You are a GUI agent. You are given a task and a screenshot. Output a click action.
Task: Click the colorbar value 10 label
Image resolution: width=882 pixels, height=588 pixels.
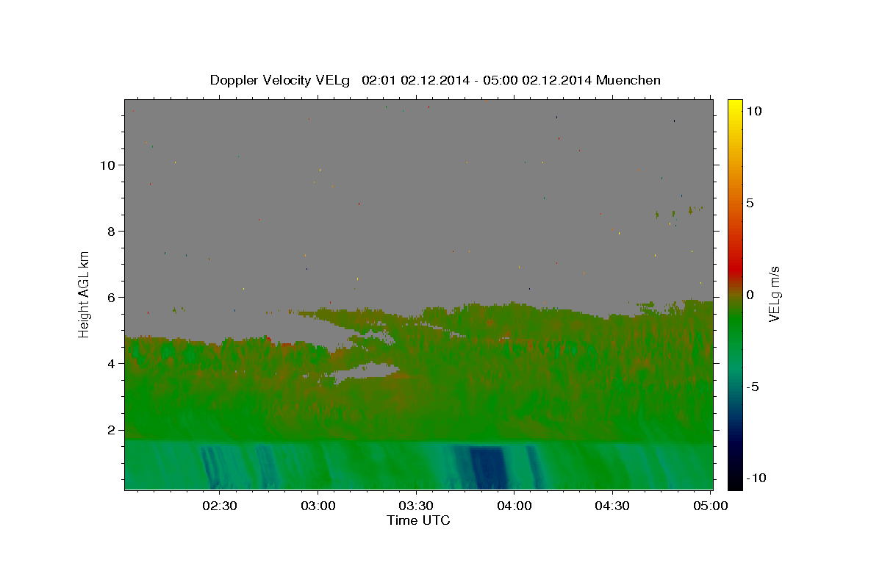point(754,111)
